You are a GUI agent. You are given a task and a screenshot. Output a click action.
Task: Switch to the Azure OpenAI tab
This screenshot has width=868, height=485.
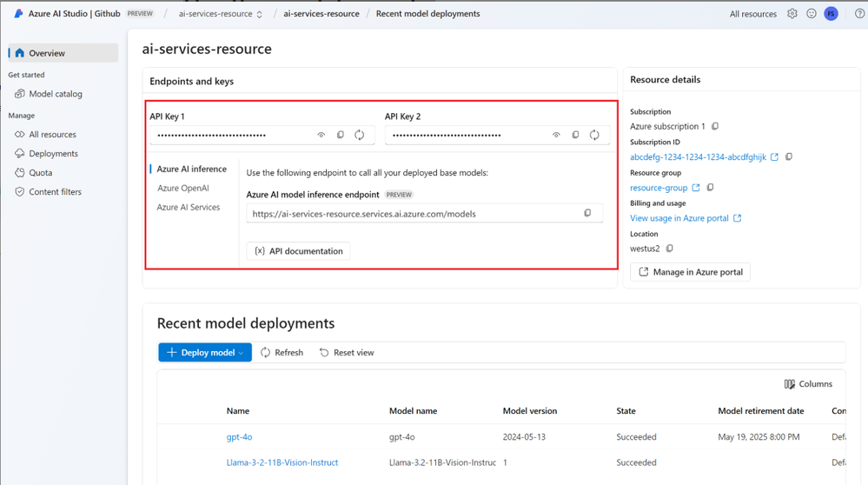[x=182, y=188]
